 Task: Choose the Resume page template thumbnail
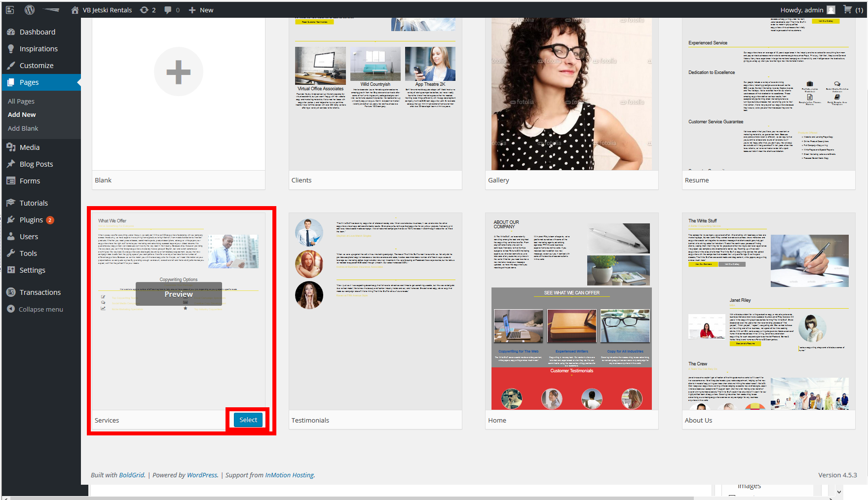point(768,95)
